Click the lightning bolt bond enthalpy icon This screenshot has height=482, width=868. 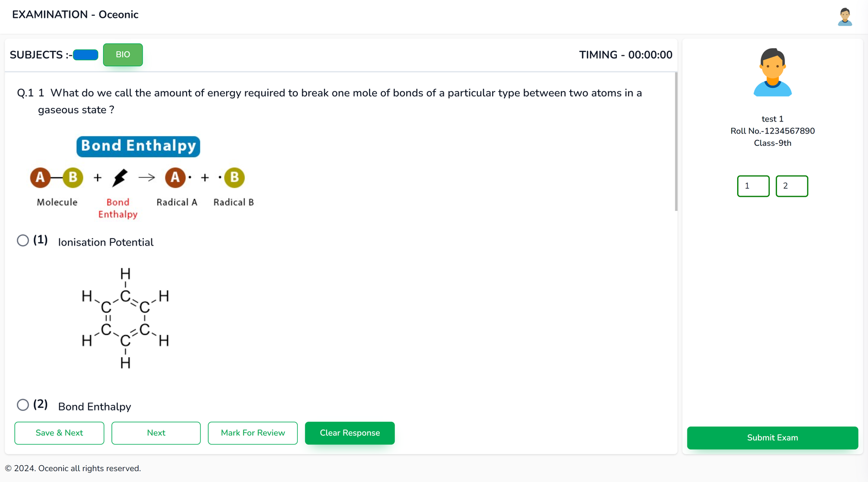point(120,177)
